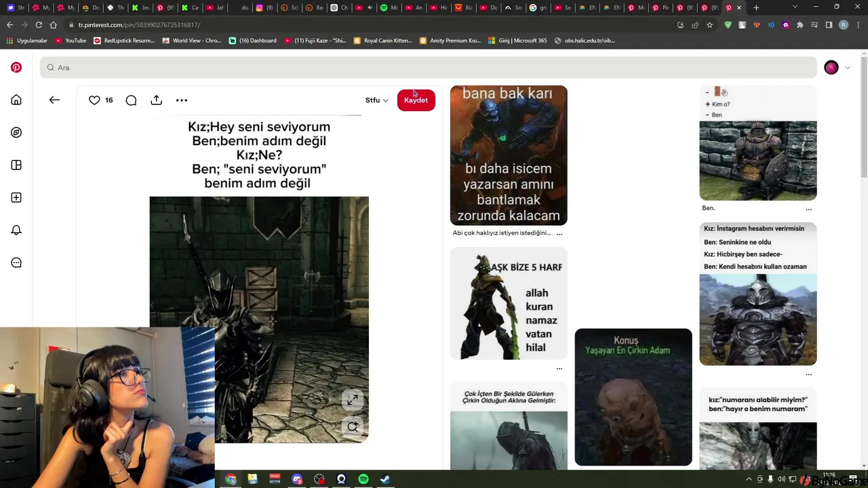Open more options beside the 'Ben.' pin caption
Viewport: 868px width, 488px height.
pyautogui.click(x=808, y=209)
